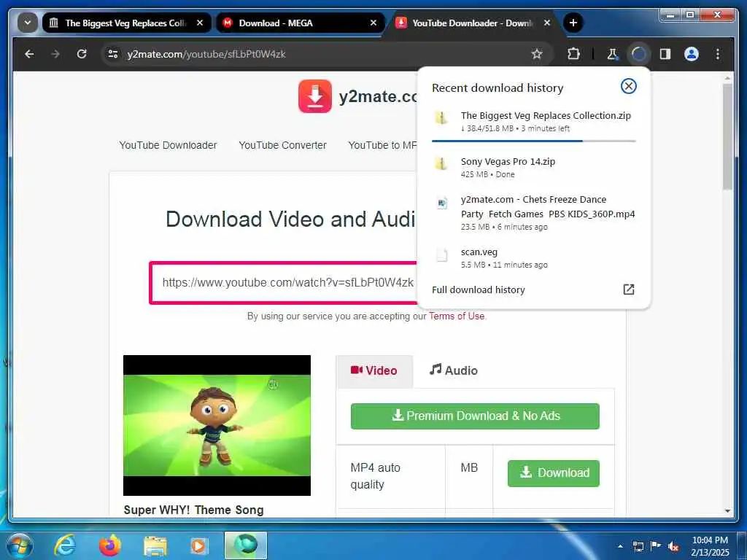Open Chrome Labs flask icon
This screenshot has height=560, width=747.
point(613,54)
